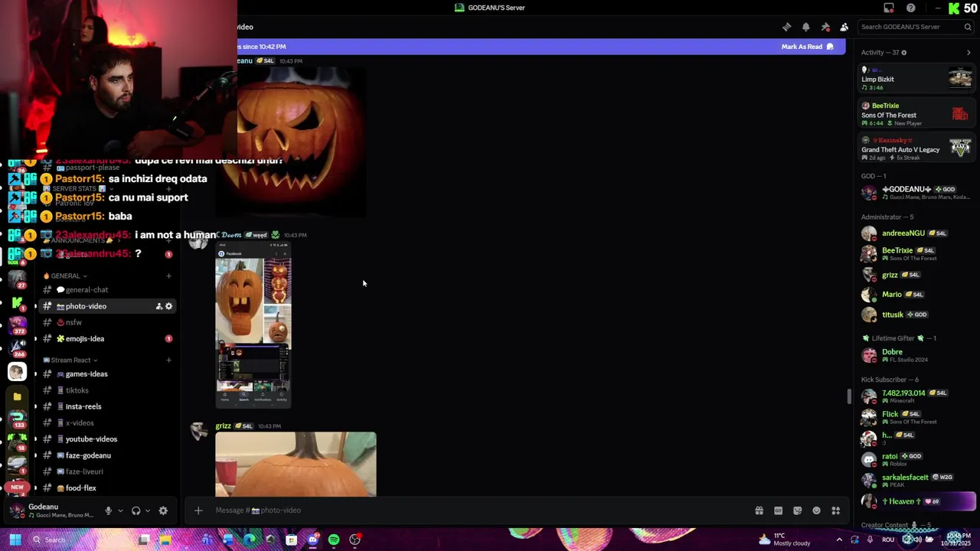Open the Help question mark icon
This screenshot has height=551, width=980.
click(x=910, y=8)
